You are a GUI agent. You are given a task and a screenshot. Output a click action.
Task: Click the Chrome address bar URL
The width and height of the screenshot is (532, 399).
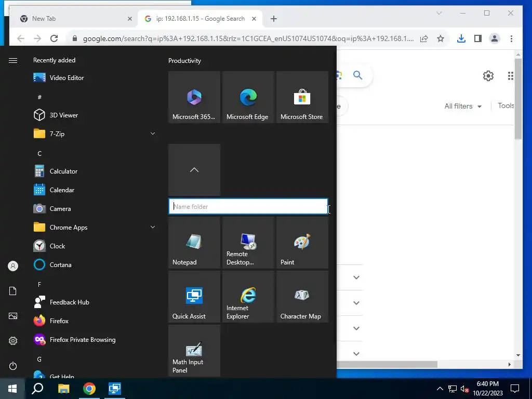point(248,38)
